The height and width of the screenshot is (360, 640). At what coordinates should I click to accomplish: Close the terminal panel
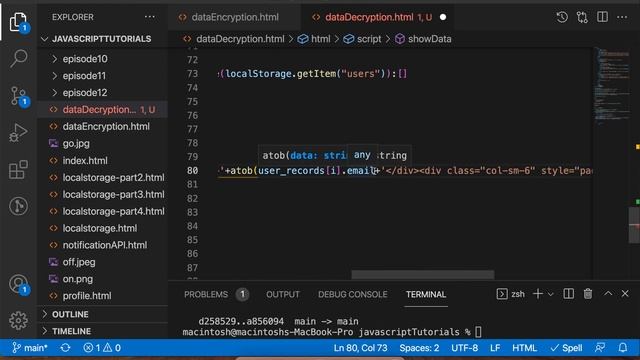click(625, 294)
